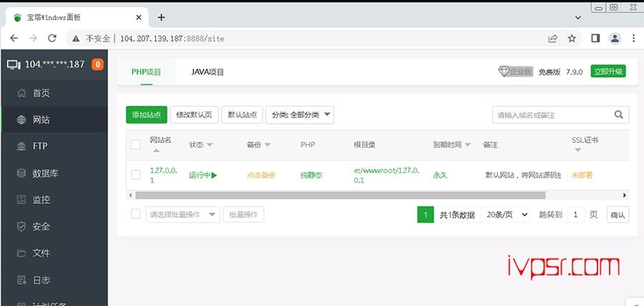Click page number 1 in pagination

click(426, 214)
